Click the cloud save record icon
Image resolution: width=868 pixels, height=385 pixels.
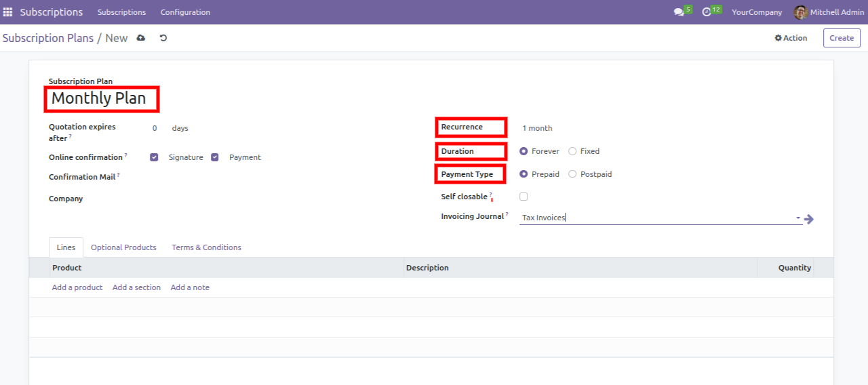click(x=141, y=38)
